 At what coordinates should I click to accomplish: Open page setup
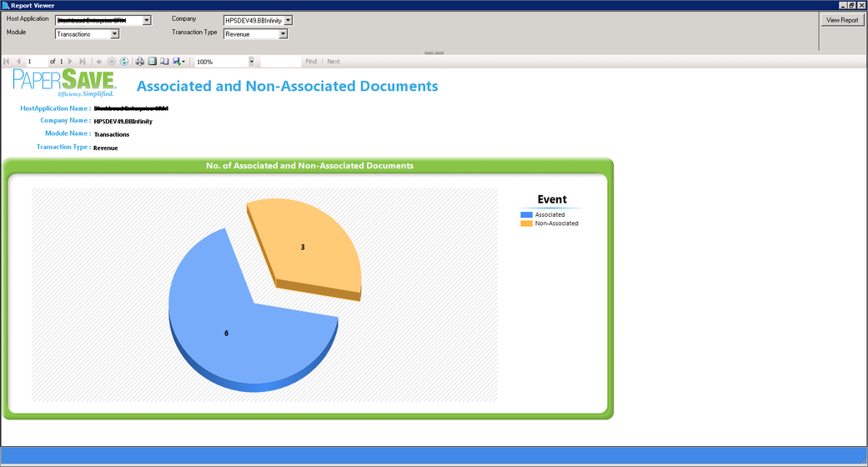coord(164,62)
